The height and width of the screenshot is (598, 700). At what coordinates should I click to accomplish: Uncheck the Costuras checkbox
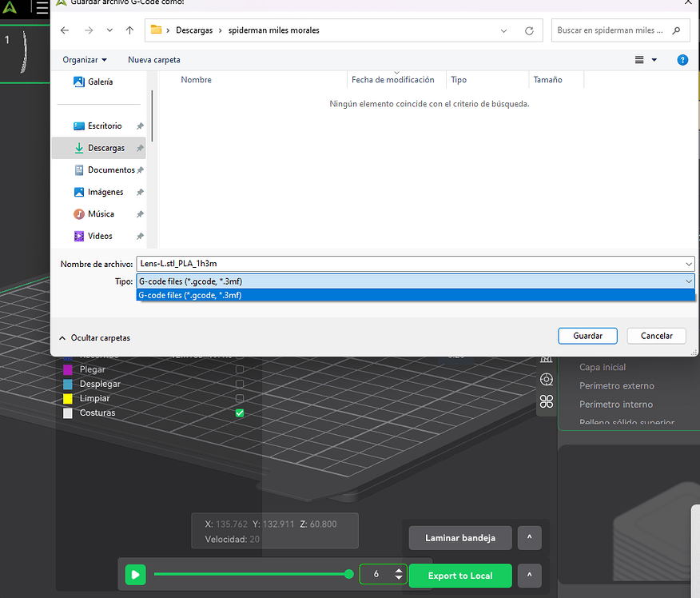pyautogui.click(x=239, y=413)
